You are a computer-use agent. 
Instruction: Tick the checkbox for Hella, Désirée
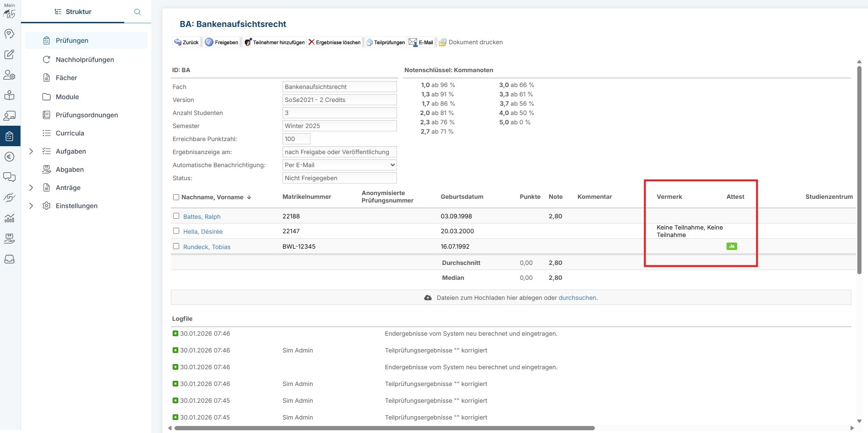(x=176, y=231)
